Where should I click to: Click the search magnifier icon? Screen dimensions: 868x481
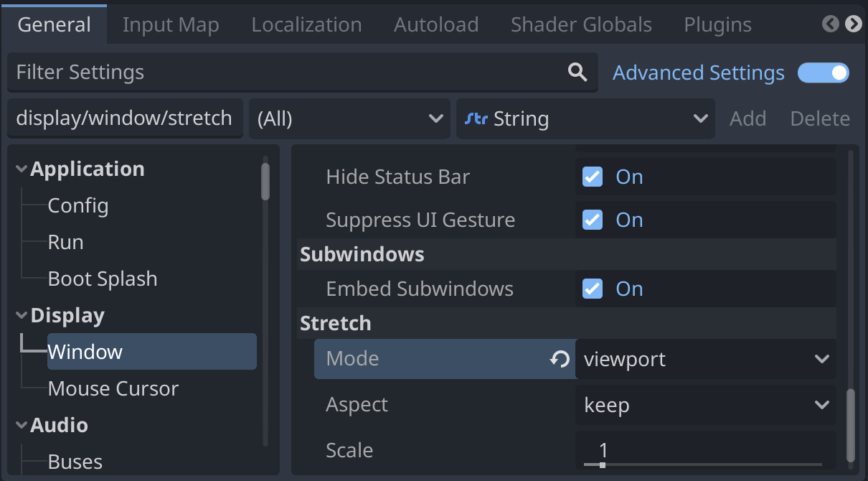point(577,72)
